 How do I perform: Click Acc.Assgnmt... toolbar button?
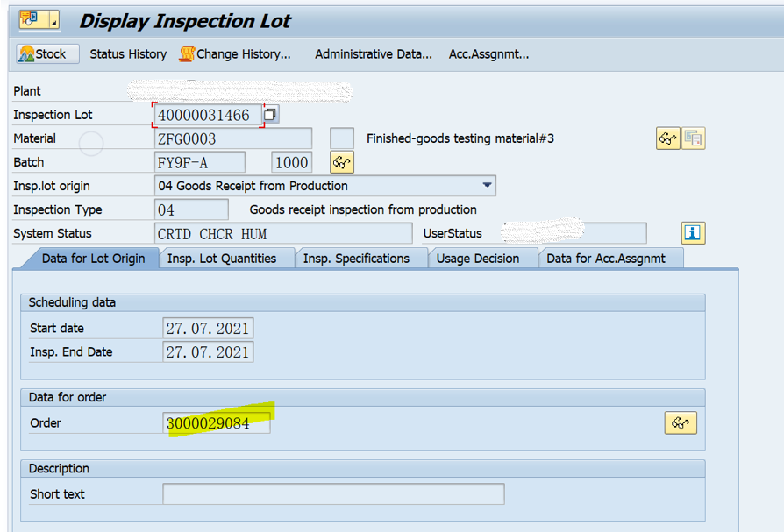[x=489, y=54]
